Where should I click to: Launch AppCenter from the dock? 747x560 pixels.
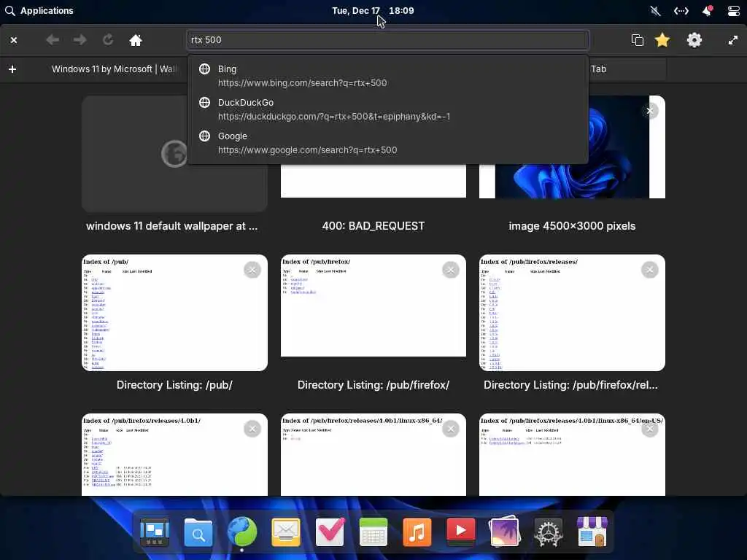click(592, 532)
